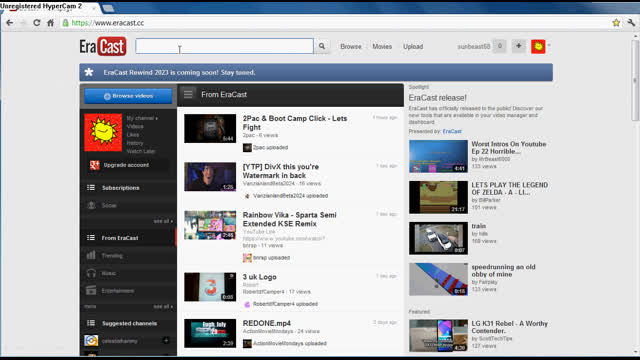This screenshot has width=640, height=360.
Task: Open the celestialhammy suggested channel
Action: pyautogui.click(x=119, y=341)
